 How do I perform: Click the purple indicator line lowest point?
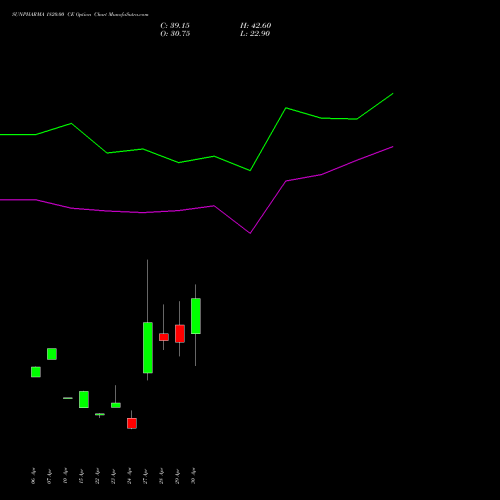(x=250, y=233)
